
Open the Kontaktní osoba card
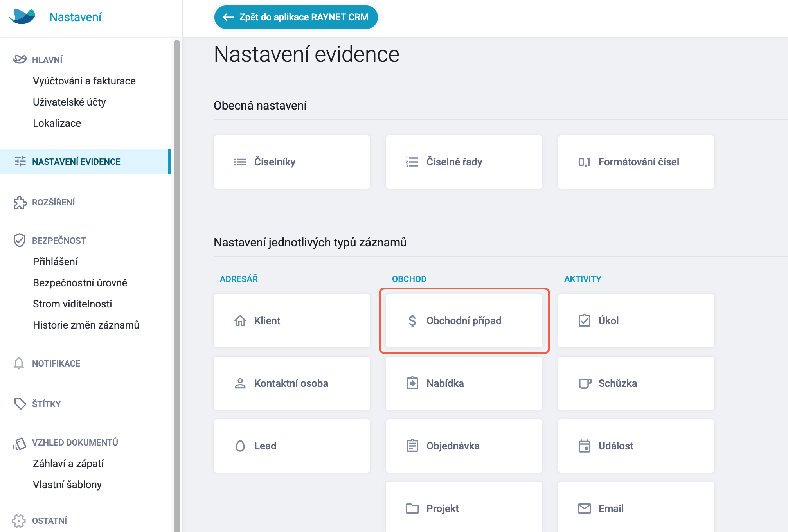(292, 383)
